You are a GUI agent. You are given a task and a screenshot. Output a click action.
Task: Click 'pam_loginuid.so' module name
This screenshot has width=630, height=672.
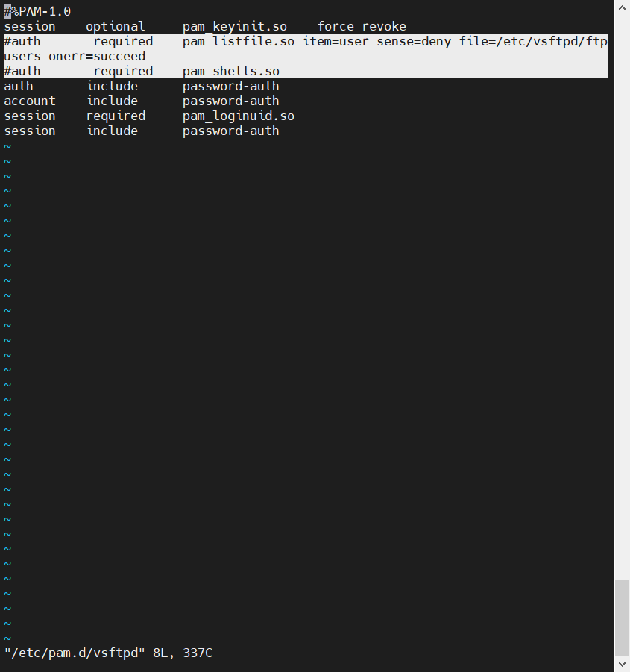click(239, 116)
